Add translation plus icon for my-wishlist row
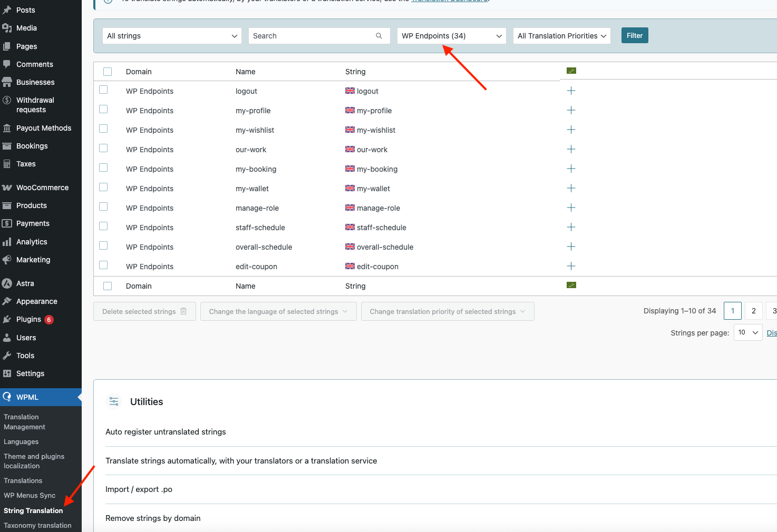 (x=571, y=130)
